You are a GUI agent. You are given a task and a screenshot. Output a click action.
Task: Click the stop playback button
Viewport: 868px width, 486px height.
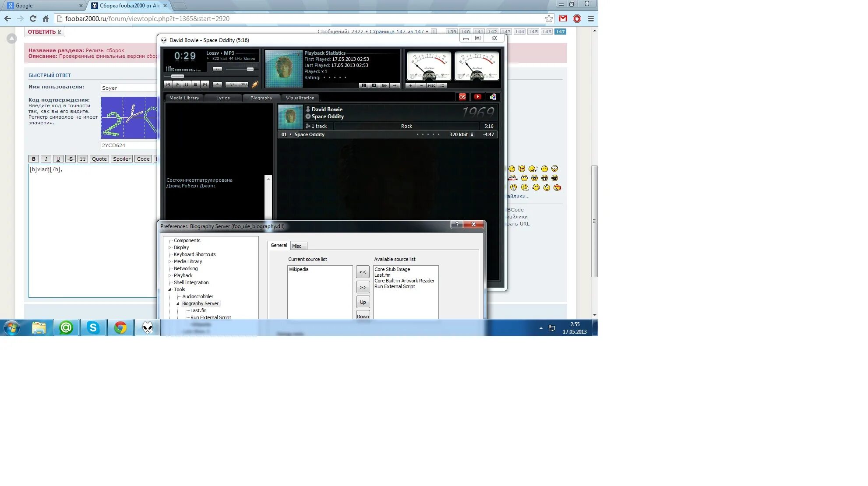click(196, 85)
